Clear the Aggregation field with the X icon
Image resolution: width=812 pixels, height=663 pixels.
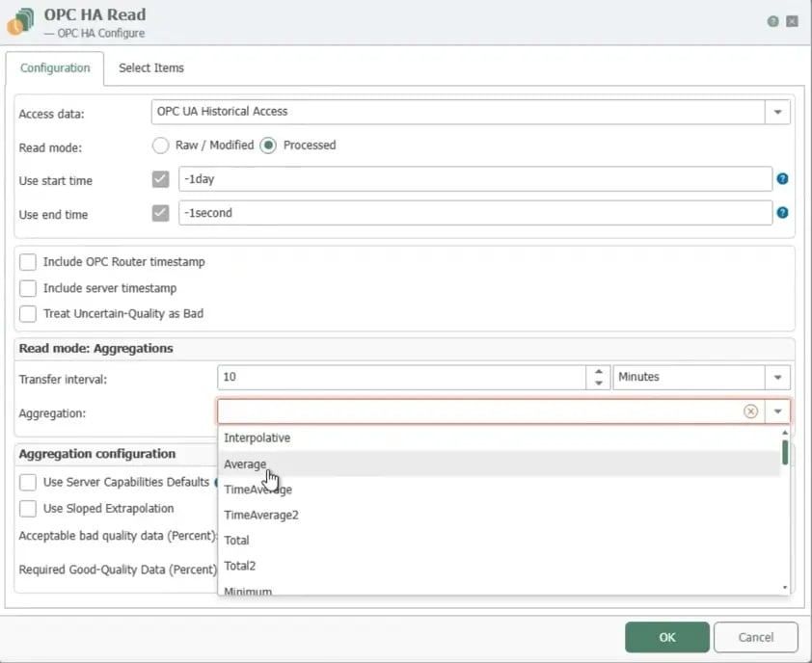pyautogui.click(x=750, y=411)
